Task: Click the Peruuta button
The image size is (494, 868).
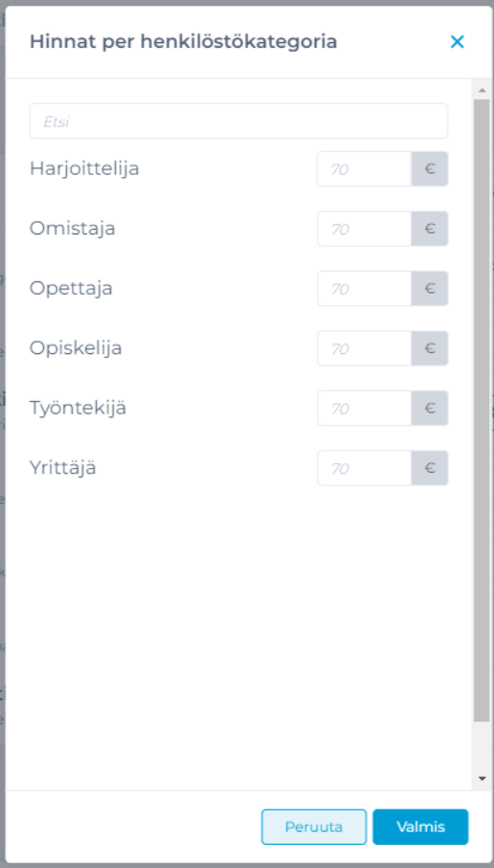Action: (x=314, y=827)
